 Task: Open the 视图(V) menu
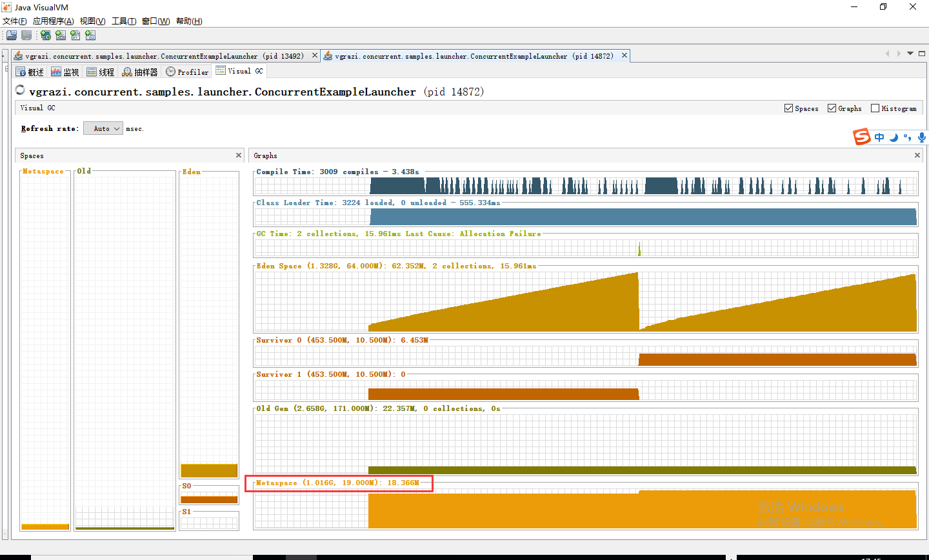[x=92, y=21]
